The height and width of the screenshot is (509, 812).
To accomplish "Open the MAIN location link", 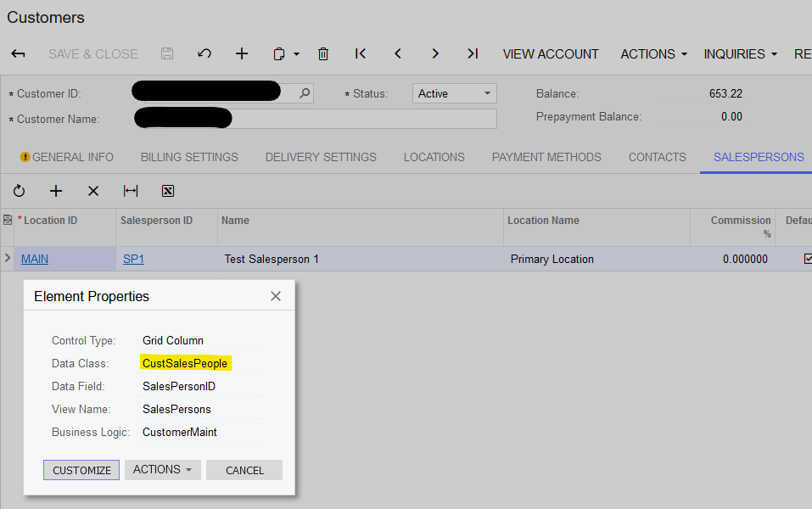I will (35, 259).
